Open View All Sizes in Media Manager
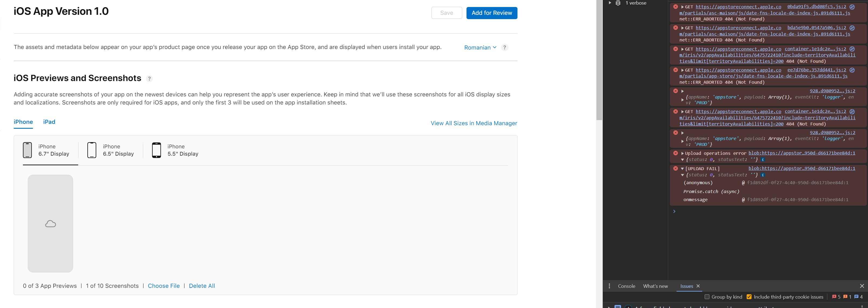 (x=474, y=123)
